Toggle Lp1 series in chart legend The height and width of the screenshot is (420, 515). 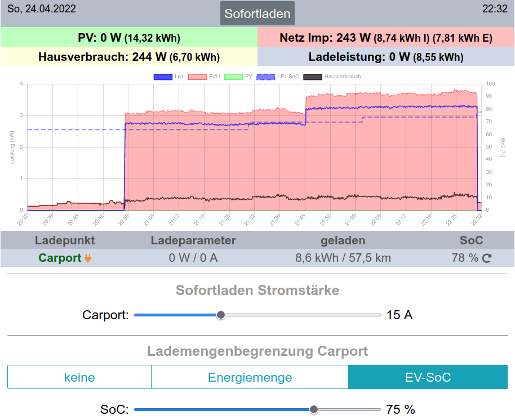(x=169, y=77)
